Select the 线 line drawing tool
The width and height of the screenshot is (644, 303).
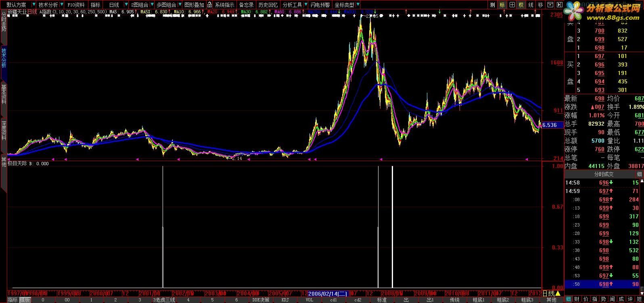pos(531,5)
